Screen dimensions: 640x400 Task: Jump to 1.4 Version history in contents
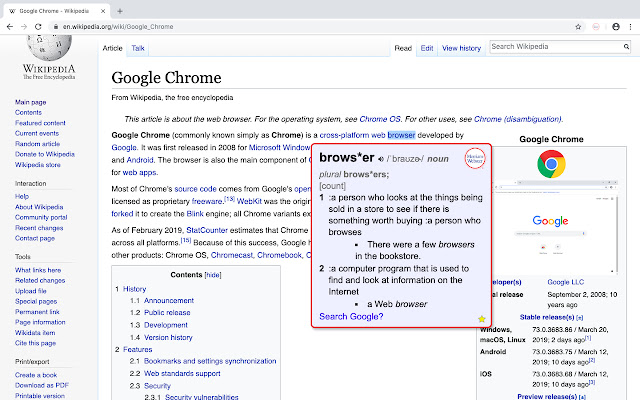[x=168, y=338]
